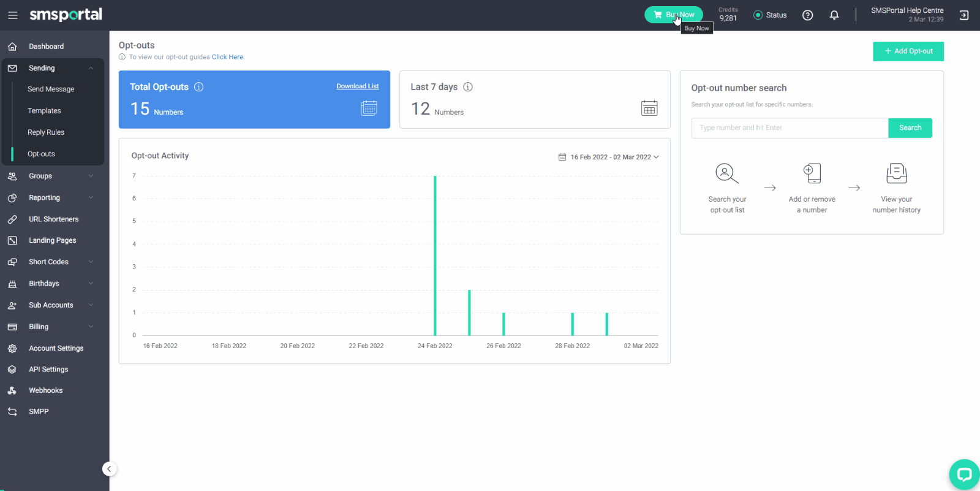Screen dimensions: 980x491
Task: Click the Account Settings gear icon
Action: [x=12, y=348]
